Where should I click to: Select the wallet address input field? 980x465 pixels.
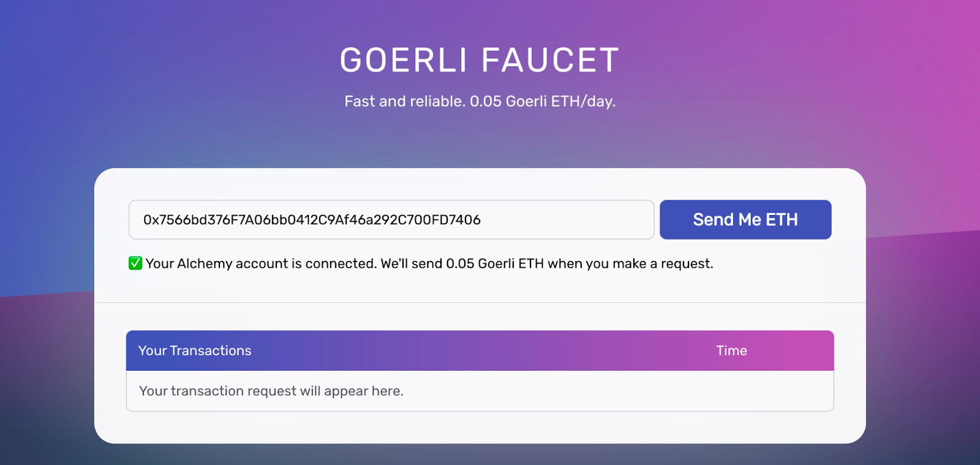coord(392,219)
